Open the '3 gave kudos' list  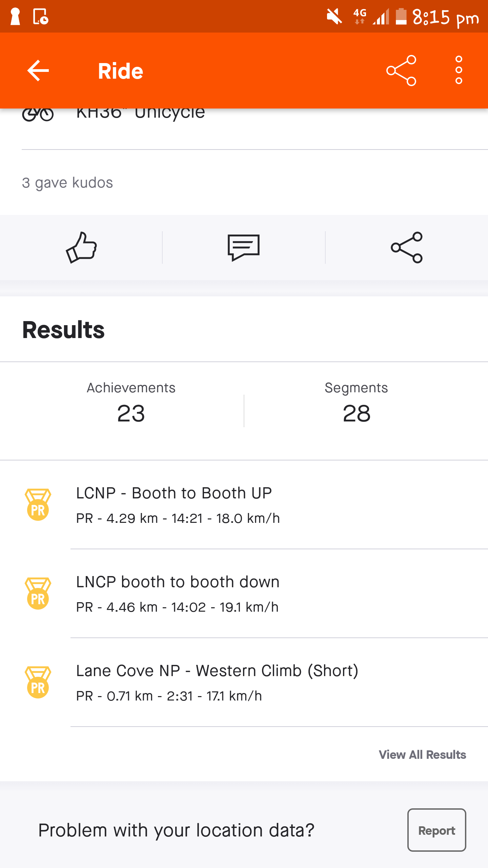pyautogui.click(x=67, y=183)
